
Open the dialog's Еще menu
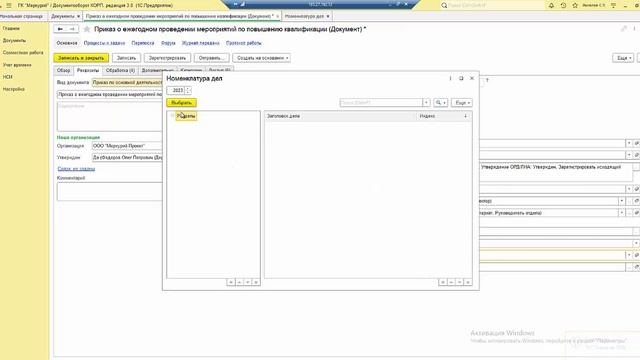click(462, 103)
